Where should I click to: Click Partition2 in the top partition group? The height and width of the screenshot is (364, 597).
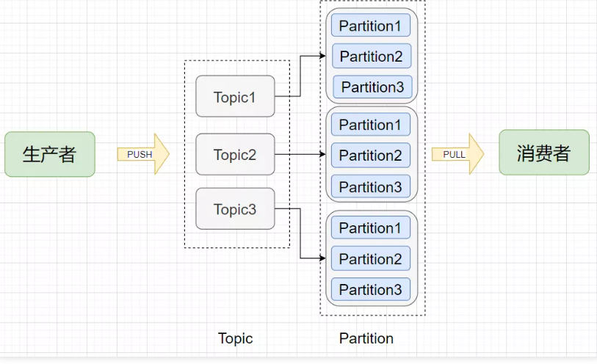pyautogui.click(x=371, y=57)
